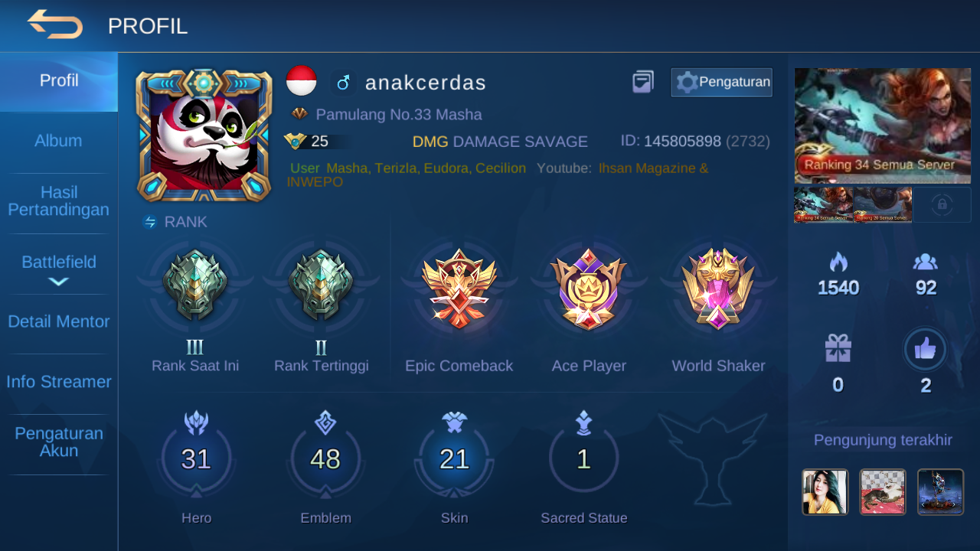This screenshot has height=551, width=980.
Task: Open Detail Mentor section
Action: click(x=58, y=321)
